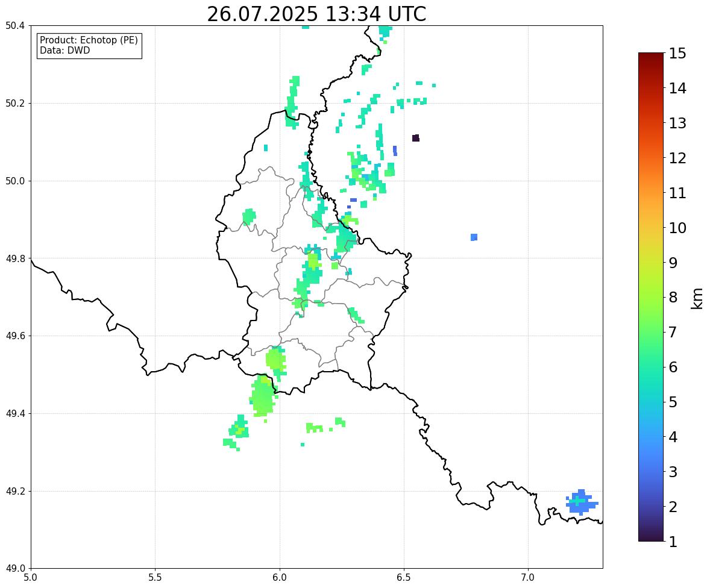Click the x-axis label 5.5
This screenshot has width=710, height=588.
(155, 578)
